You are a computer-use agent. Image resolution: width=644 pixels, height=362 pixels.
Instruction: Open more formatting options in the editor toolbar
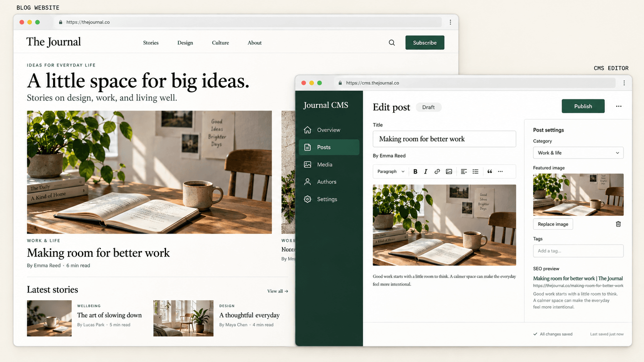click(x=500, y=172)
